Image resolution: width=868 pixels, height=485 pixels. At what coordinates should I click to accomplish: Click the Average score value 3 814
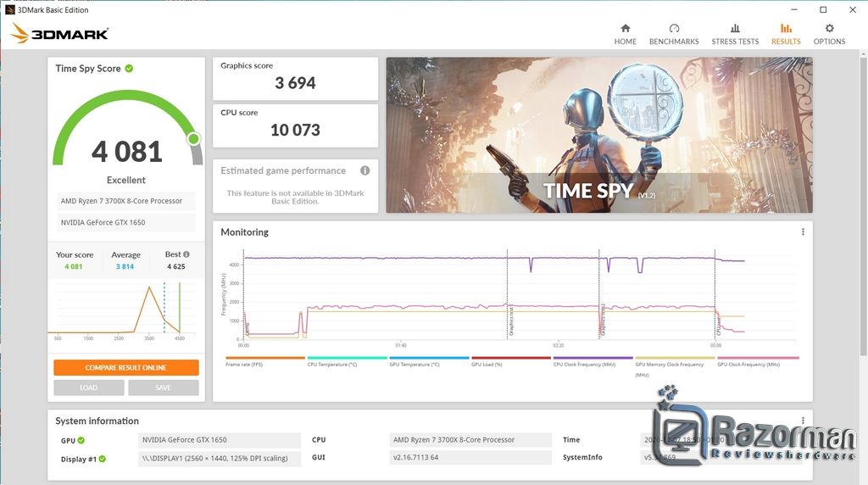[125, 266]
